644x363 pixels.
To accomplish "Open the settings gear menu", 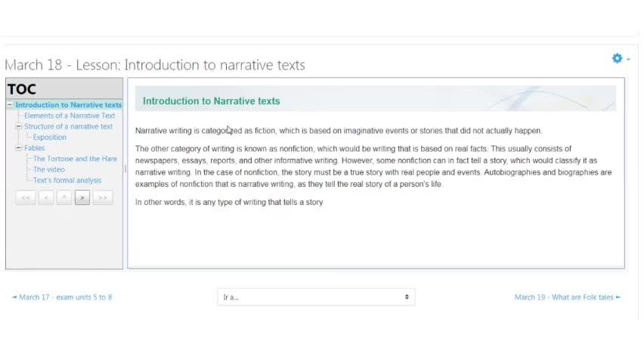I will [618, 58].
